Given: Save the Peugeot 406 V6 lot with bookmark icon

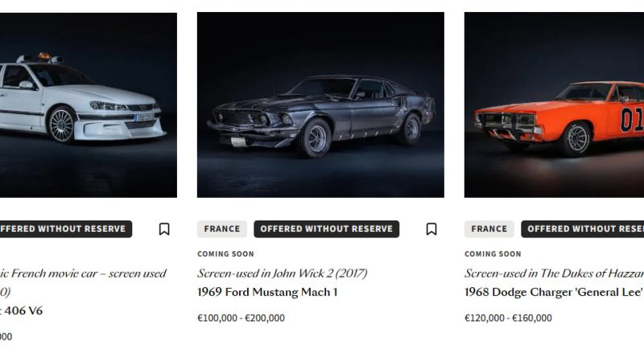Looking at the screenshot, I should [164, 229].
